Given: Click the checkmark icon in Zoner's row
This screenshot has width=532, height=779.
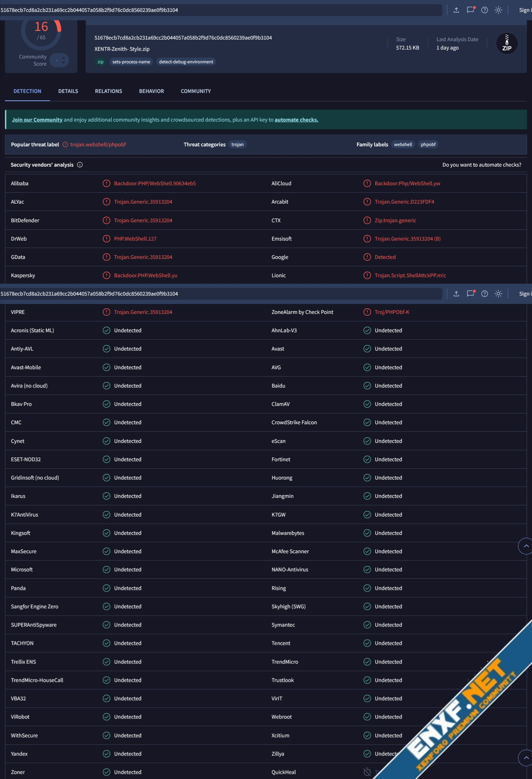Looking at the screenshot, I should point(106,772).
